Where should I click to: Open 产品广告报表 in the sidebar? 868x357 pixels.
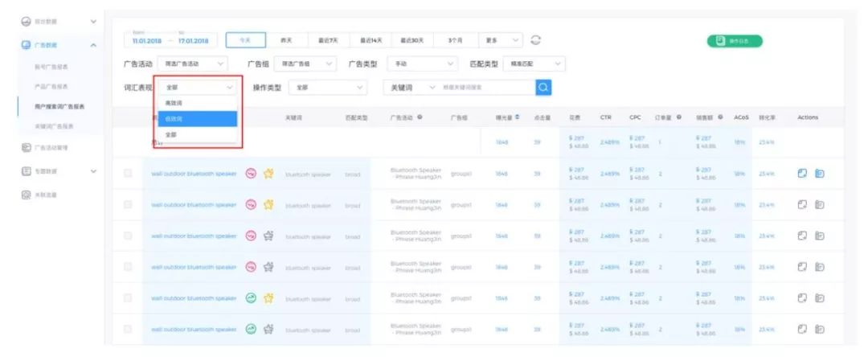tap(51, 86)
